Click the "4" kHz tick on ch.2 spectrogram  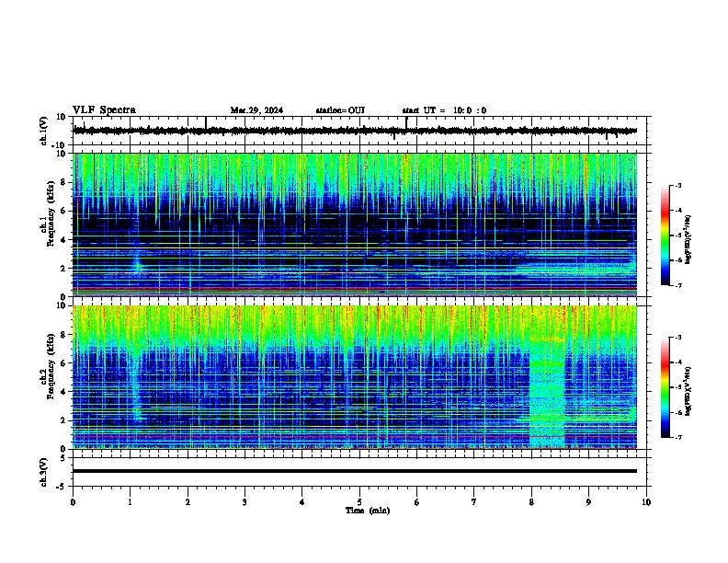[64, 392]
